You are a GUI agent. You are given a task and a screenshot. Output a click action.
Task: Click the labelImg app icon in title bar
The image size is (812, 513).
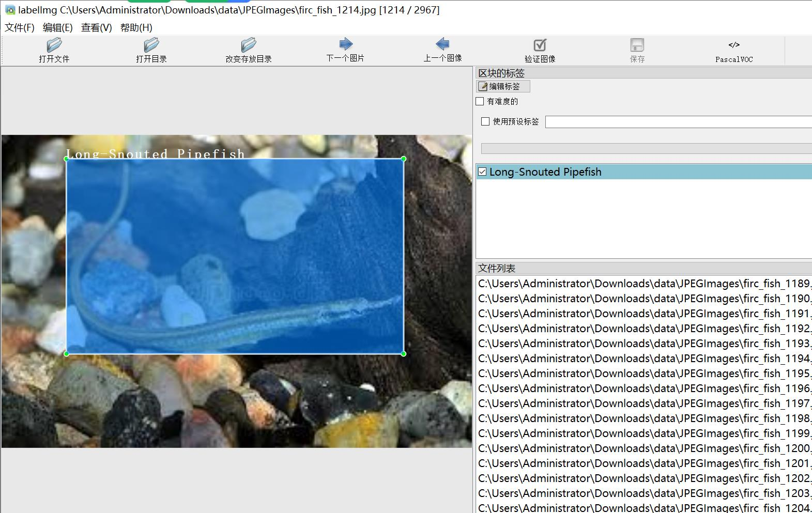coord(10,10)
